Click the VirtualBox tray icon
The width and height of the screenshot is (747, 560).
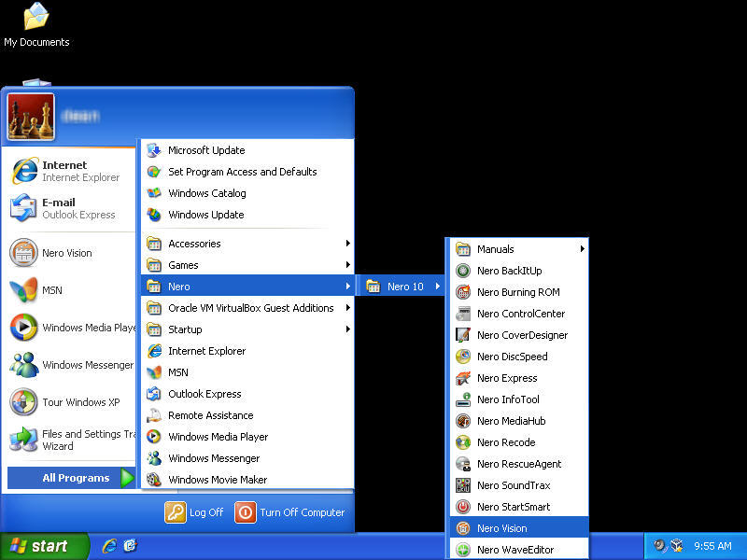[676, 546]
